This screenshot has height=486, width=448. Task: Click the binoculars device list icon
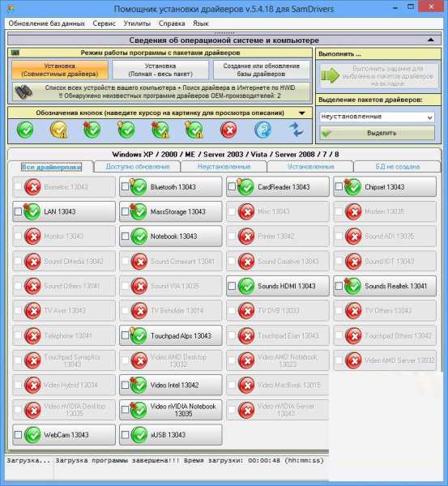pyautogui.click(x=23, y=92)
